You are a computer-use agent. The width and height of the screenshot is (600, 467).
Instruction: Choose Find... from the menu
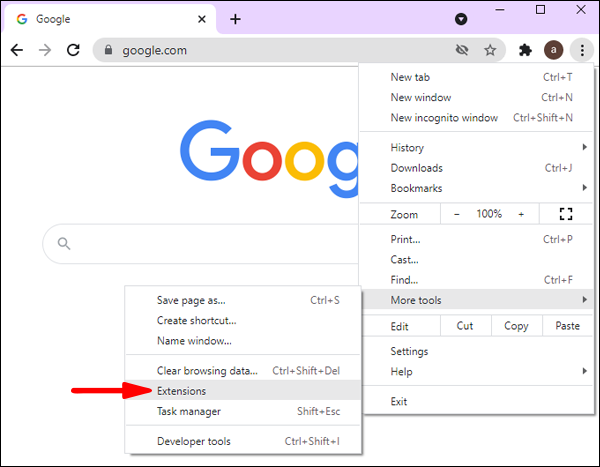click(476, 280)
